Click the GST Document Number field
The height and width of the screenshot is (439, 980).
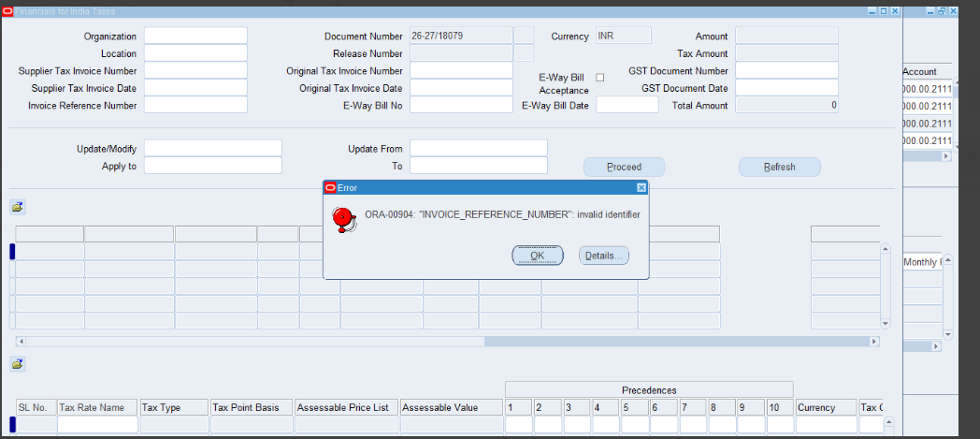click(x=786, y=70)
